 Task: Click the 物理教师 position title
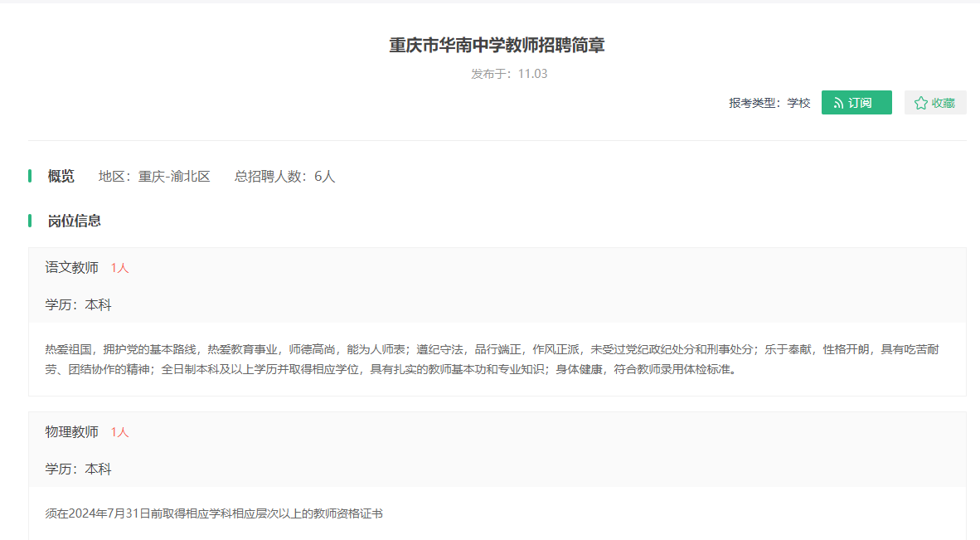pos(72,432)
